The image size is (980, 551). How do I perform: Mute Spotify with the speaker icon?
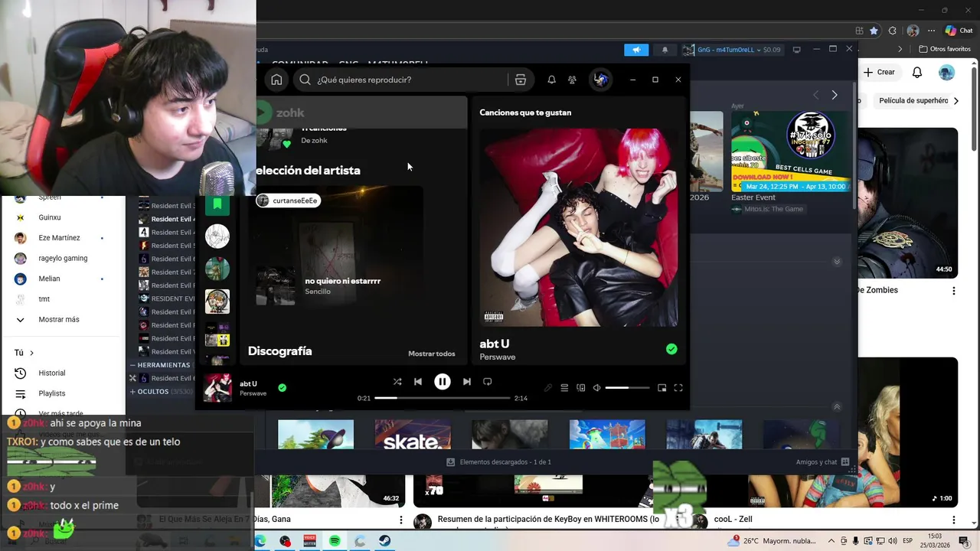[x=597, y=388]
